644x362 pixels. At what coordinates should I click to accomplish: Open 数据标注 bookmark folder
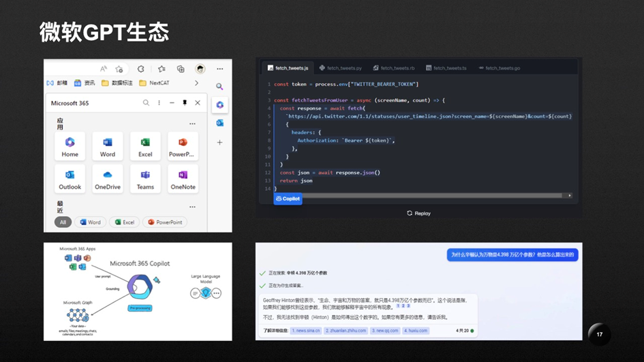117,83
